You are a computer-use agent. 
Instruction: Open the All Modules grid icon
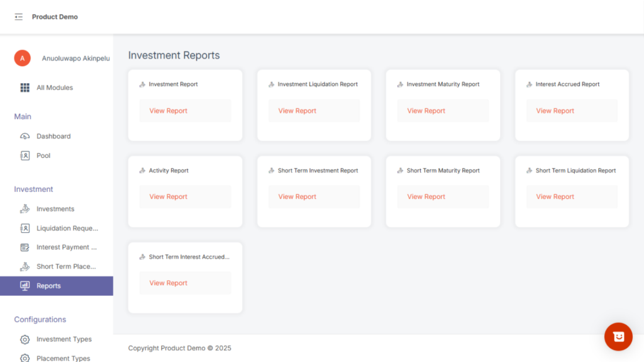pyautogui.click(x=25, y=88)
